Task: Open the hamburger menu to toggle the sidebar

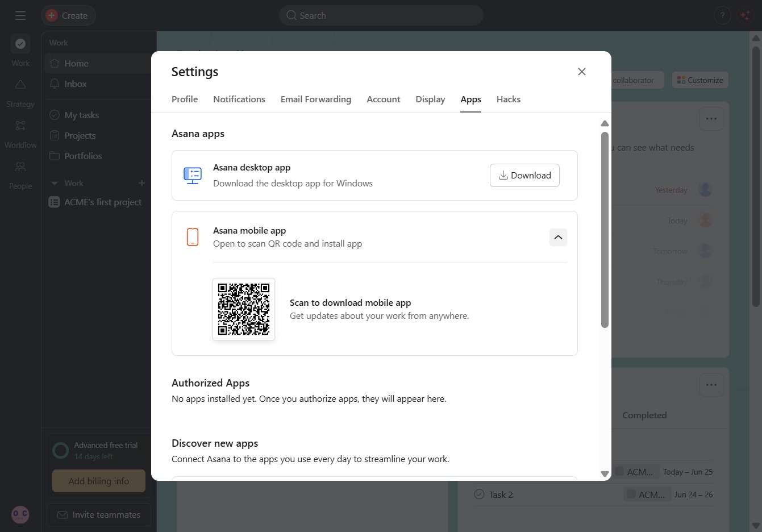Action: 20,16
